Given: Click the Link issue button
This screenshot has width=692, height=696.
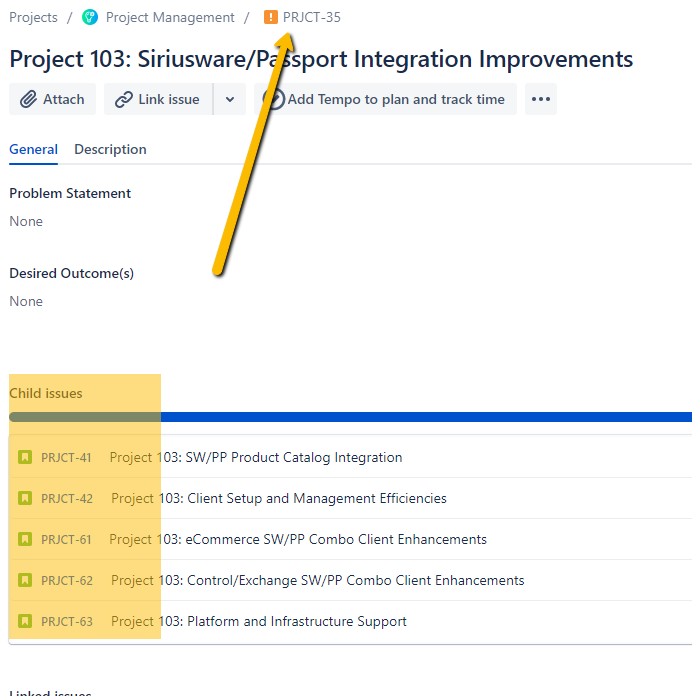Looking at the screenshot, I should coord(158,99).
